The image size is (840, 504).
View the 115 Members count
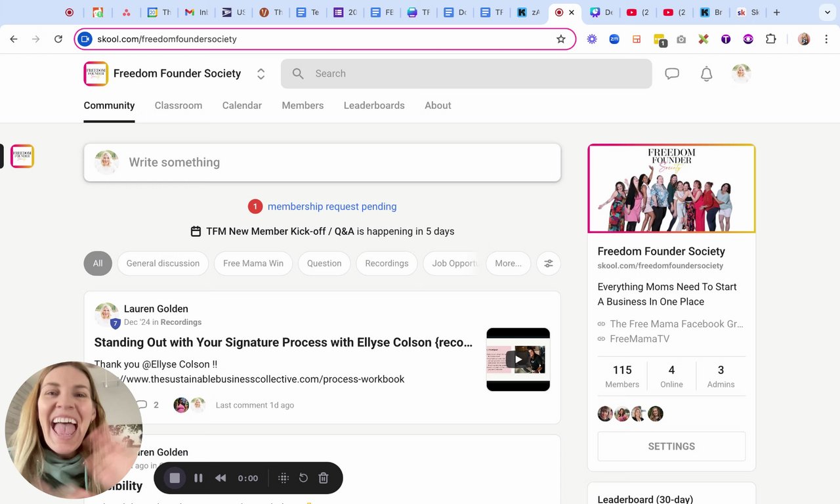coord(622,376)
